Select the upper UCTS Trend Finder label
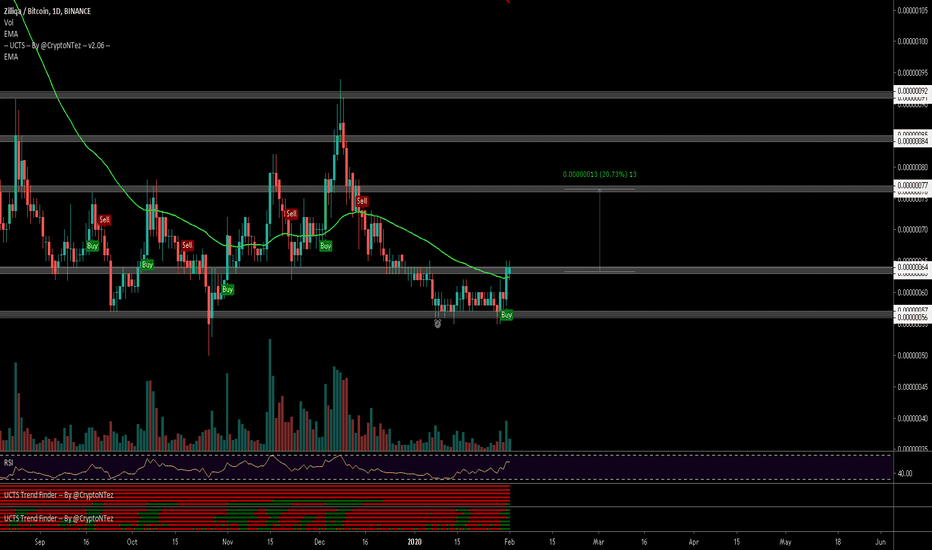The width and height of the screenshot is (932, 550). tap(58, 495)
